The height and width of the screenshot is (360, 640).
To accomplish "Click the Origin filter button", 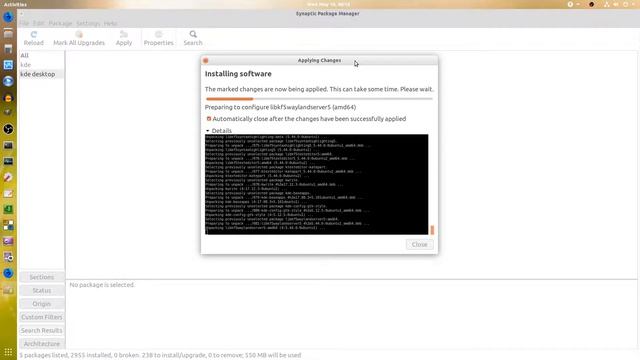I will coord(42,304).
